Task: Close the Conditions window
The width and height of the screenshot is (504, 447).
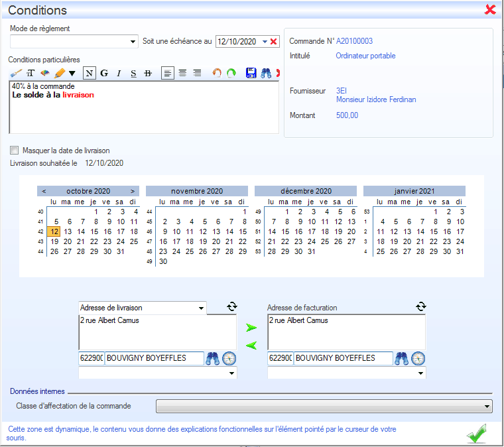Action: click(x=490, y=10)
